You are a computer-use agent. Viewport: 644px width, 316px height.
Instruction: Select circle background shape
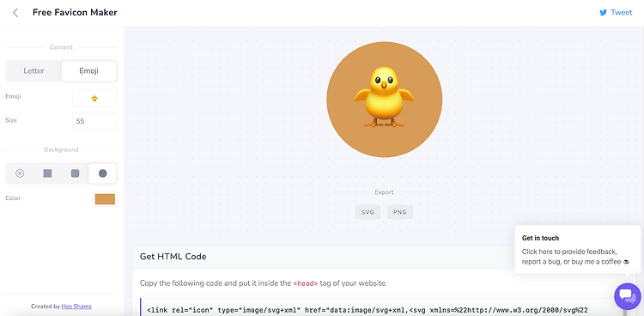coord(103,173)
